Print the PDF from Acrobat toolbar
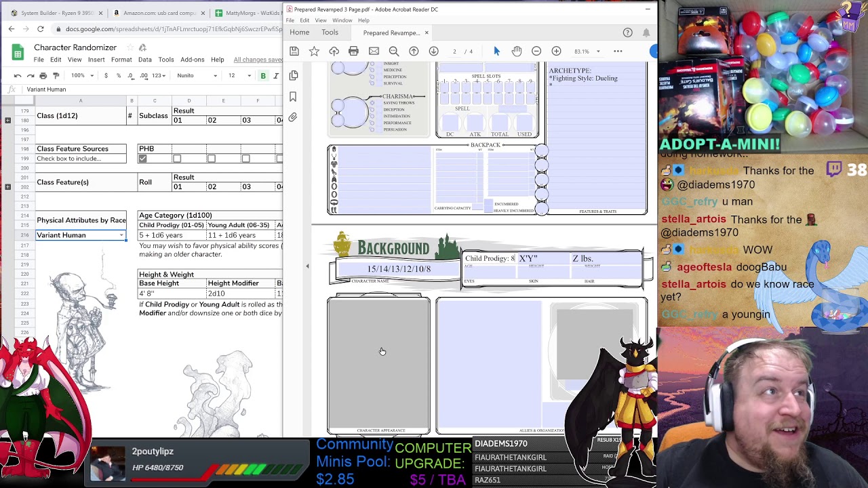This screenshot has width=868, height=488. [353, 52]
